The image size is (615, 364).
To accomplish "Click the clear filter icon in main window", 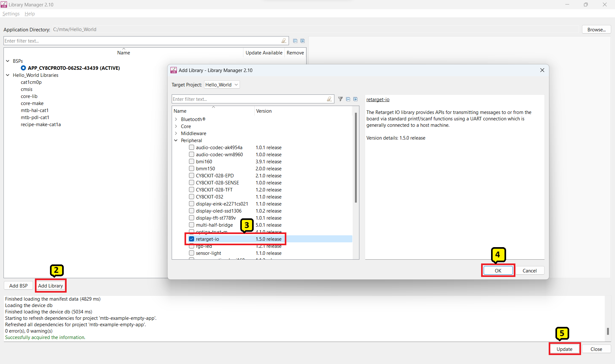I will (x=284, y=41).
